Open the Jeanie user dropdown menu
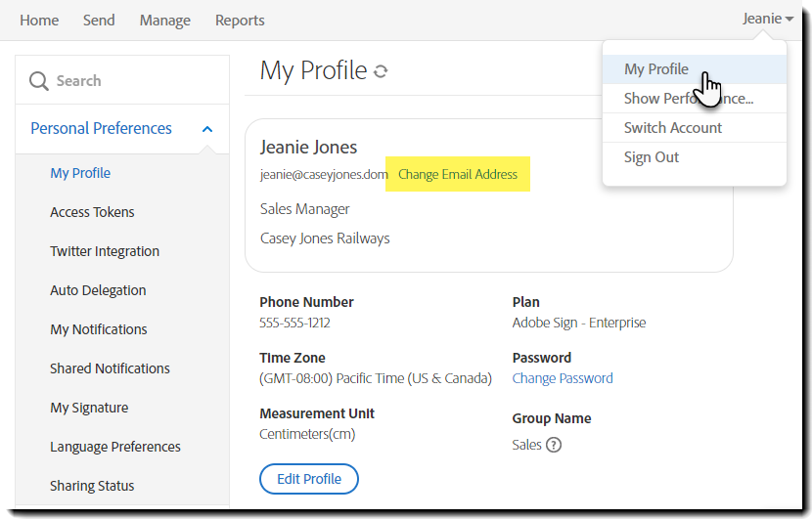This screenshot has height=519, width=812. 768,19
